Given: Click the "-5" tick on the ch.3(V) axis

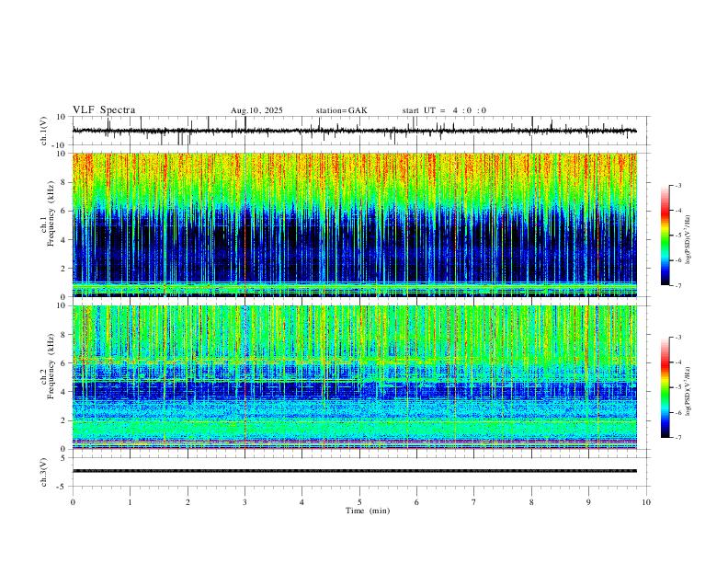Looking at the screenshot, I should pos(63,487).
